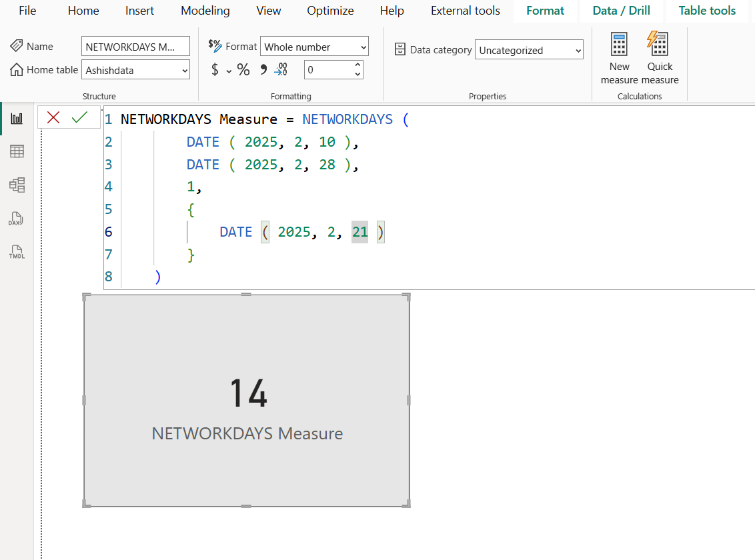Switch to the Table tools tab

[706, 11]
